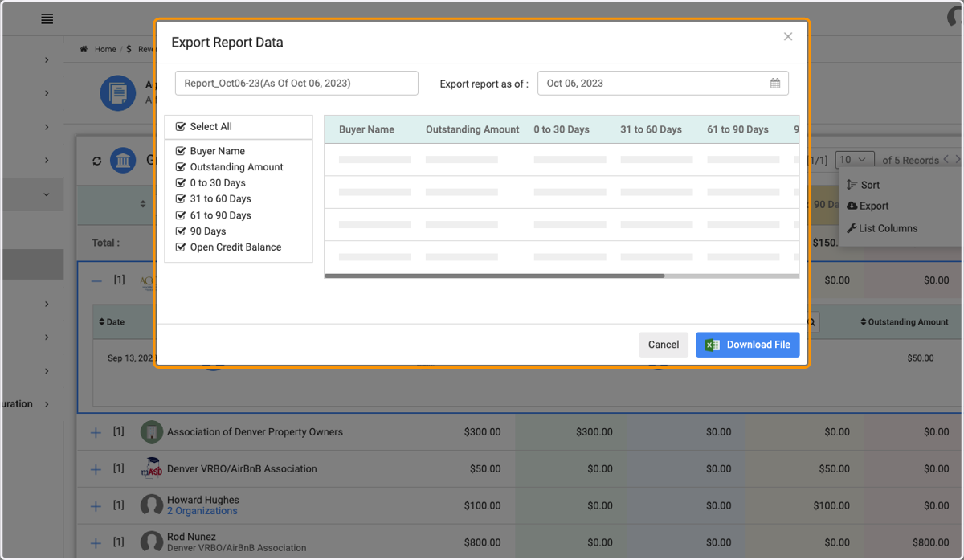Choose Export from the options menu

tap(868, 206)
